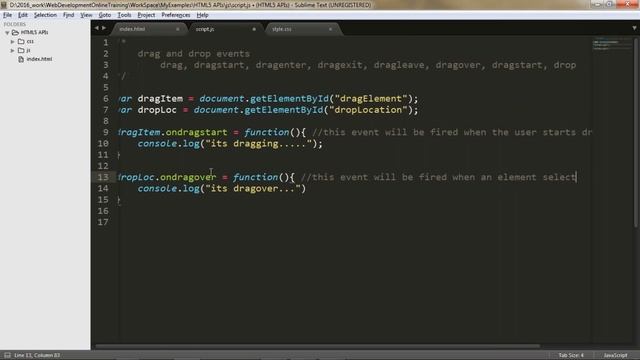Open the tab list dropdown arrow

634,28
